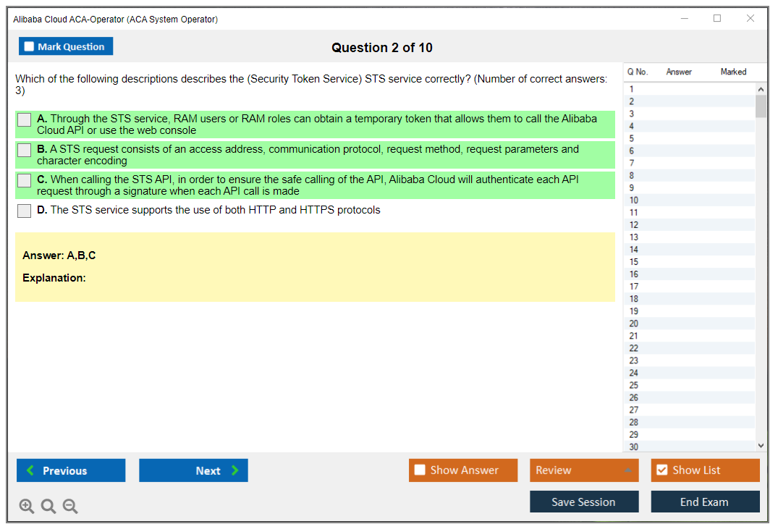This screenshot has width=778, height=532.
Task: Toggle the Mark Question checkbox
Action: [x=30, y=47]
